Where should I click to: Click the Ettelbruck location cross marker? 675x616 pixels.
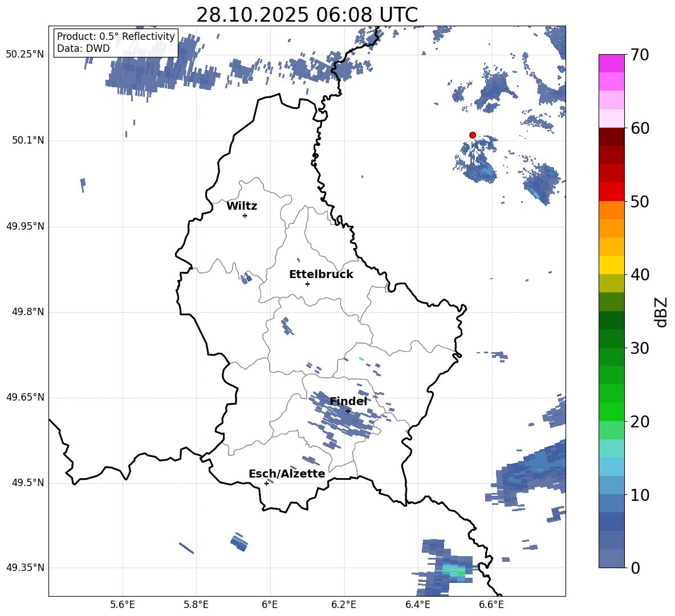pos(307,284)
